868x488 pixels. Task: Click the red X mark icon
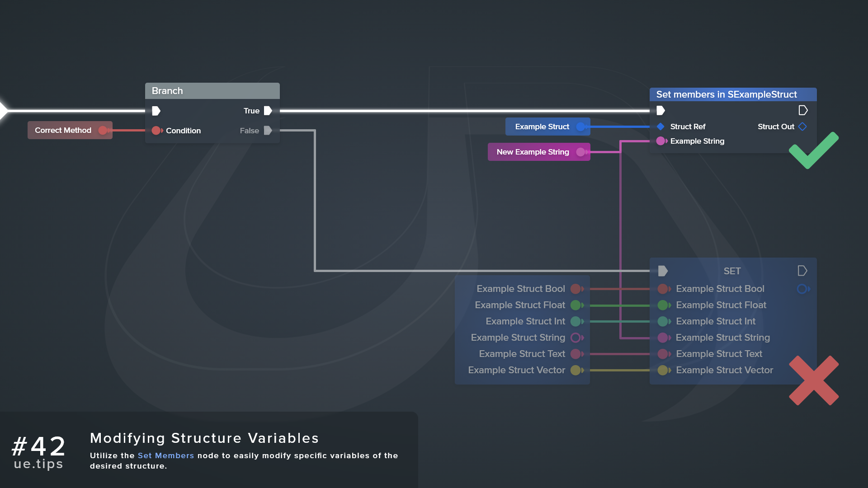click(x=814, y=380)
